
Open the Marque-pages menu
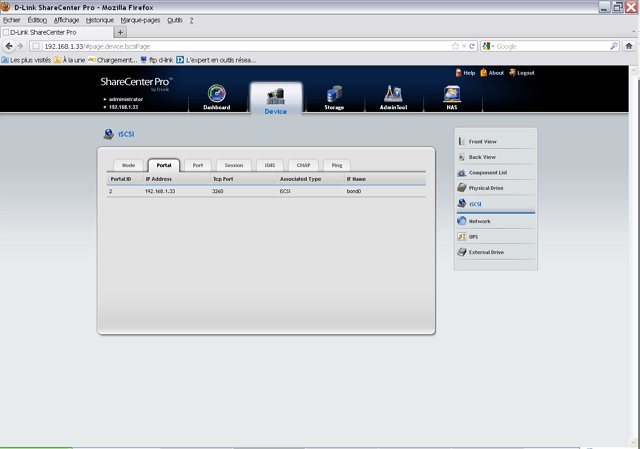click(x=140, y=20)
